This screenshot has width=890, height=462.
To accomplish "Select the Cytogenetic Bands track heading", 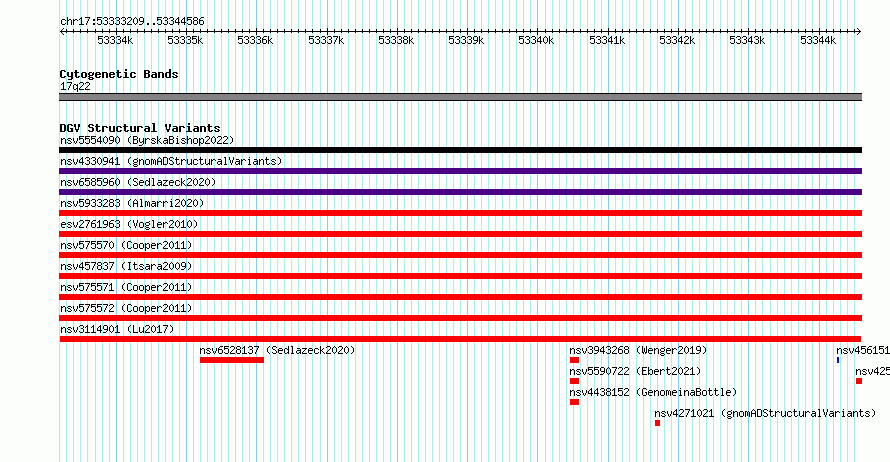I will (119, 74).
